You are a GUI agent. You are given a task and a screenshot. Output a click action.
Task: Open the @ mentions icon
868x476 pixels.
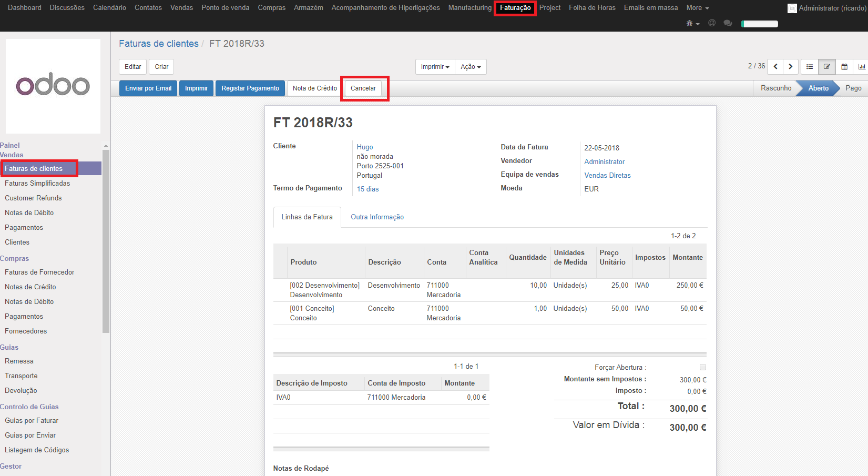712,23
